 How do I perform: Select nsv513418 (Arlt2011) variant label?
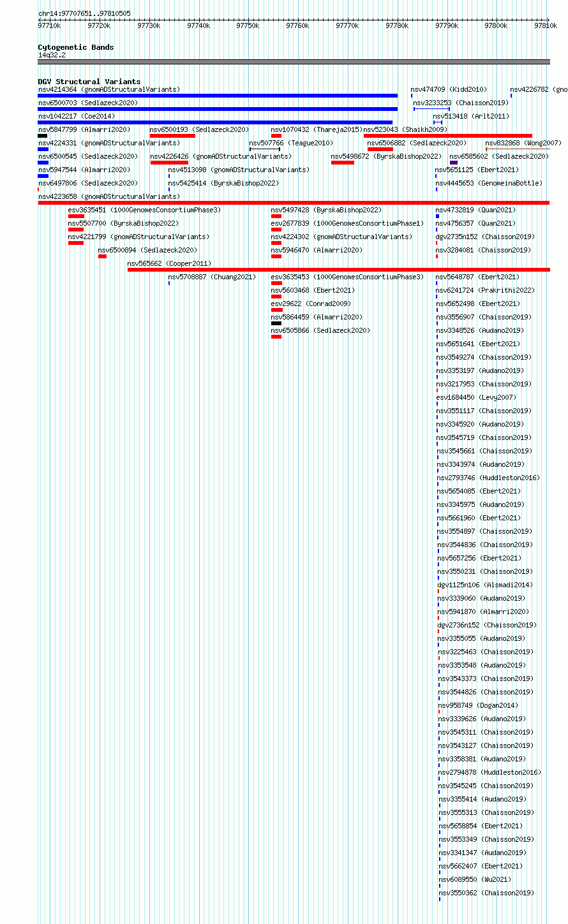(x=471, y=117)
